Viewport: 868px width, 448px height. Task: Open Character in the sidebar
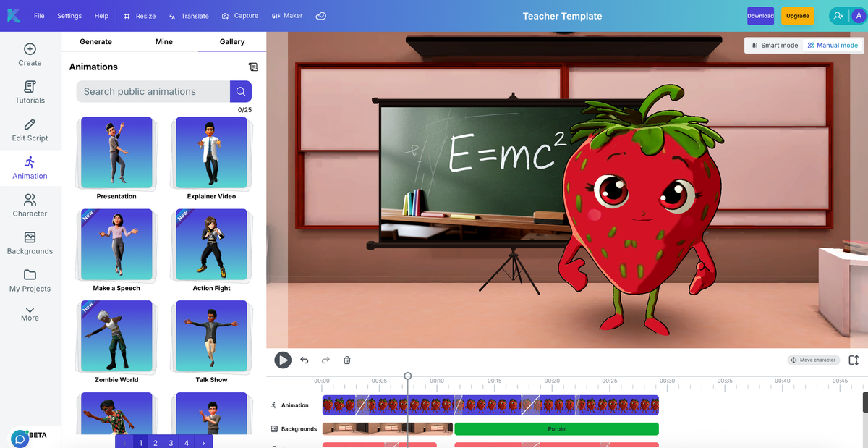(30, 206)
